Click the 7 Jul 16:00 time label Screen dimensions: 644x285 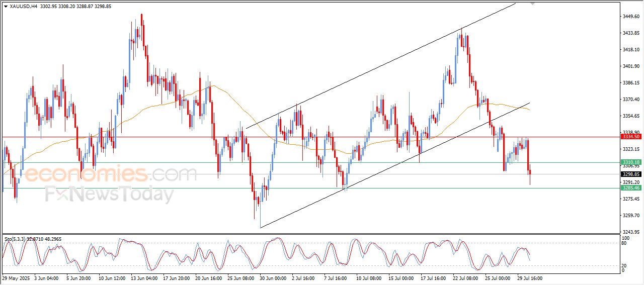tap(336, 277)
